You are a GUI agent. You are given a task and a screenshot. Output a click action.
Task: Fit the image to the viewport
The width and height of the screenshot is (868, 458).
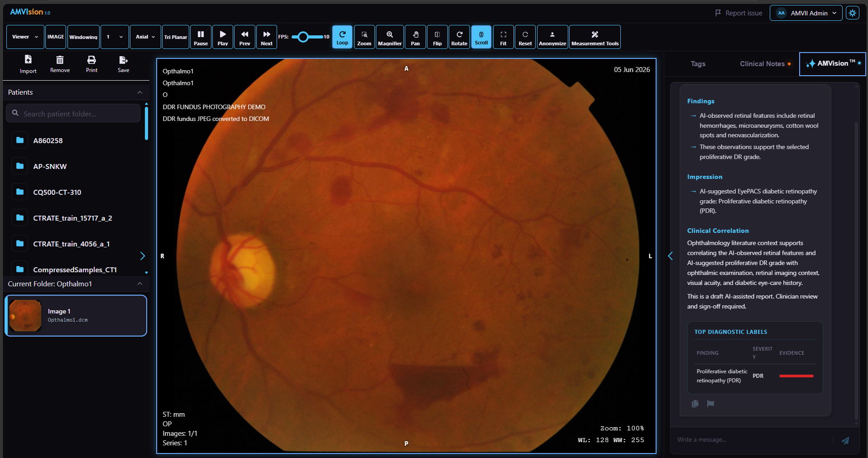point(503,37)
